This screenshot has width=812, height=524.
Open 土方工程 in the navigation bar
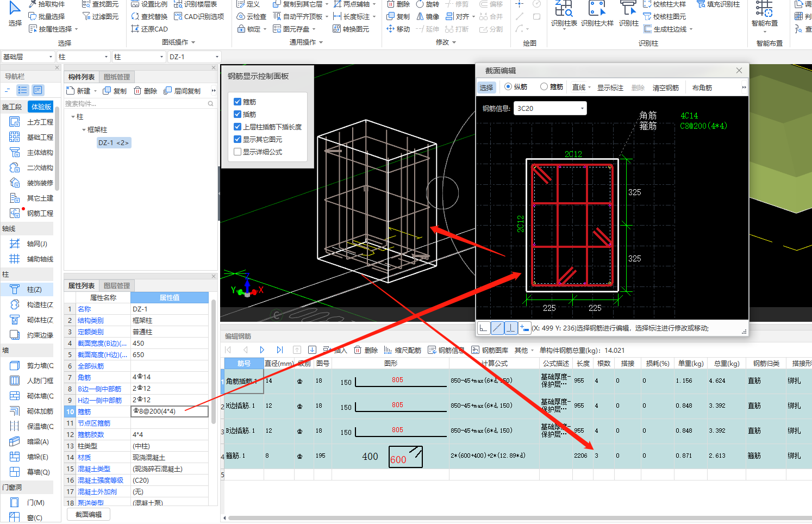point(32,122)
